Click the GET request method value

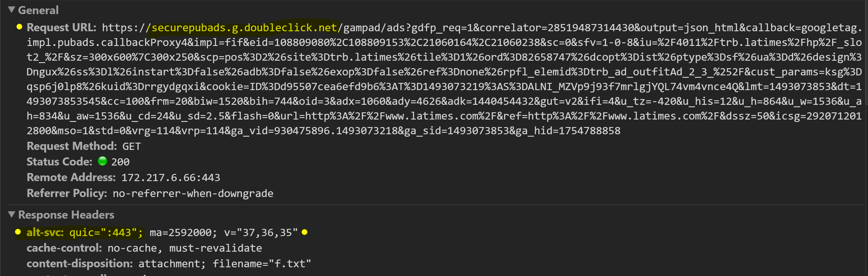[x=131, y=146]
